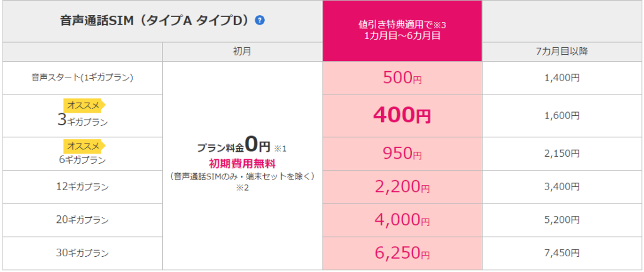This screenshot has height=272, width=644.
Task: Click the オススメ badge above 3ギガプラン
Action: 84,106
